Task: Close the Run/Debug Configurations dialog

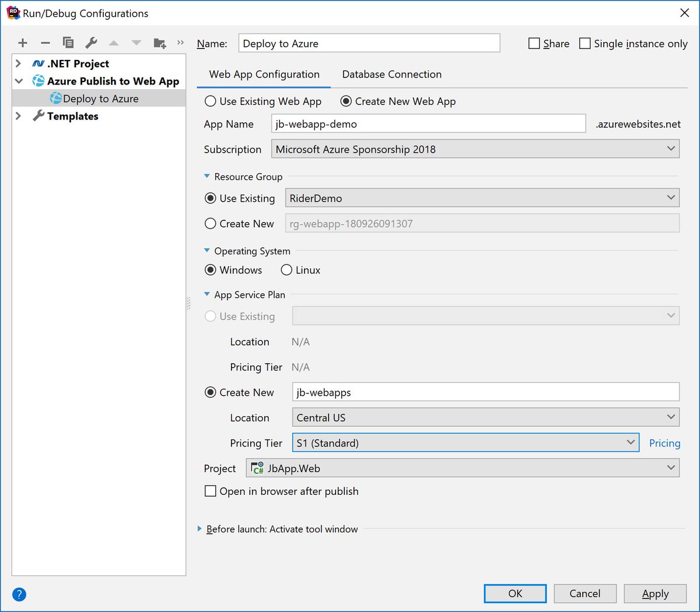Action: tap(685, 13)
